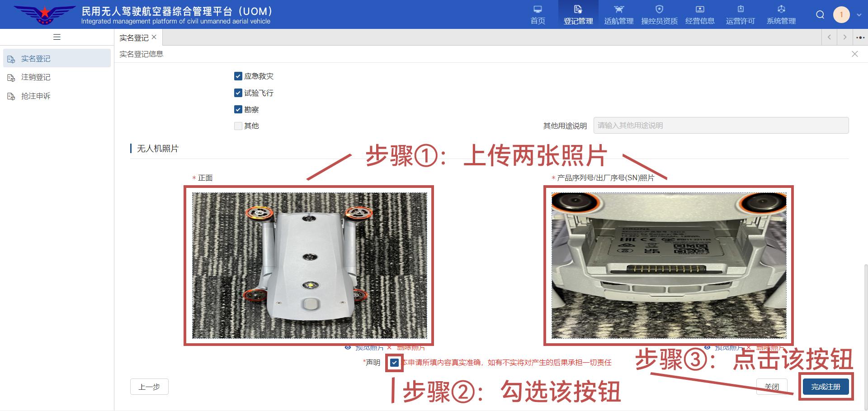Open 经营信息 icon in header
This screenshot has height=411, width=868.
click(699, 9)
